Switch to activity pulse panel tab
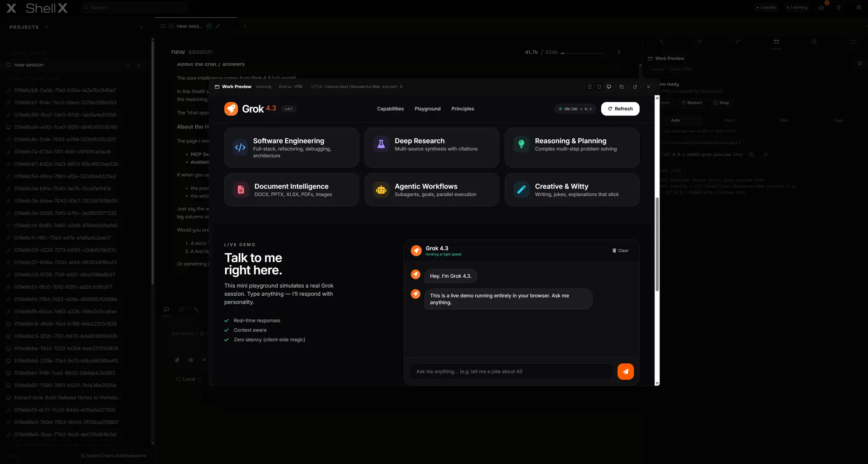This screenshot has height=464, width=868. click(662, 42)
